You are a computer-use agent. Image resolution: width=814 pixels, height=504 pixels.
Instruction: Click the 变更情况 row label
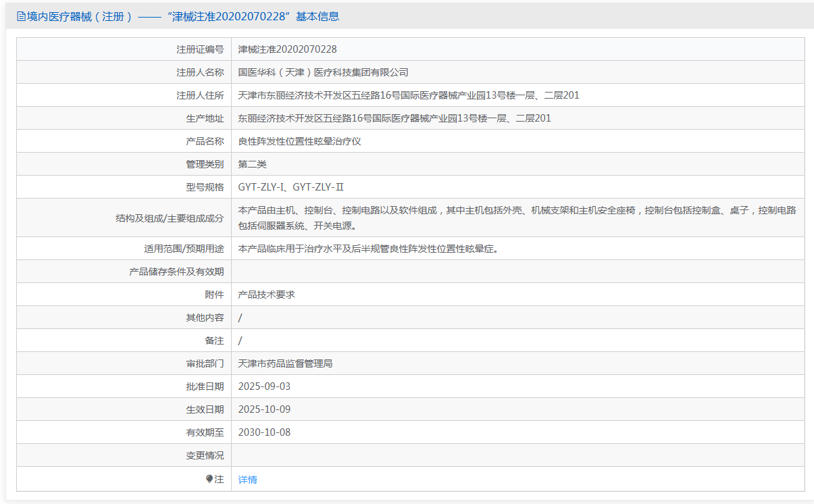[x=205, y=455]
